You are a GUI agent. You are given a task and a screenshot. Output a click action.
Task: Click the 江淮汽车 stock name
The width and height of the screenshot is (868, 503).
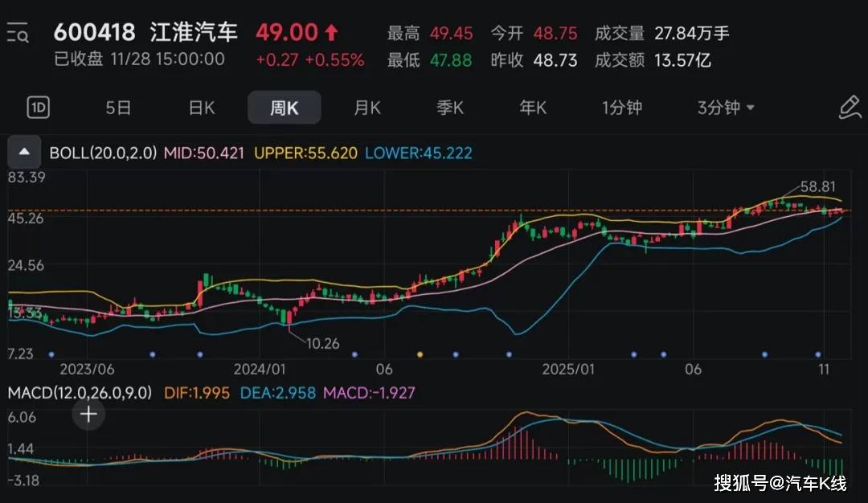[x=194, y=33]
